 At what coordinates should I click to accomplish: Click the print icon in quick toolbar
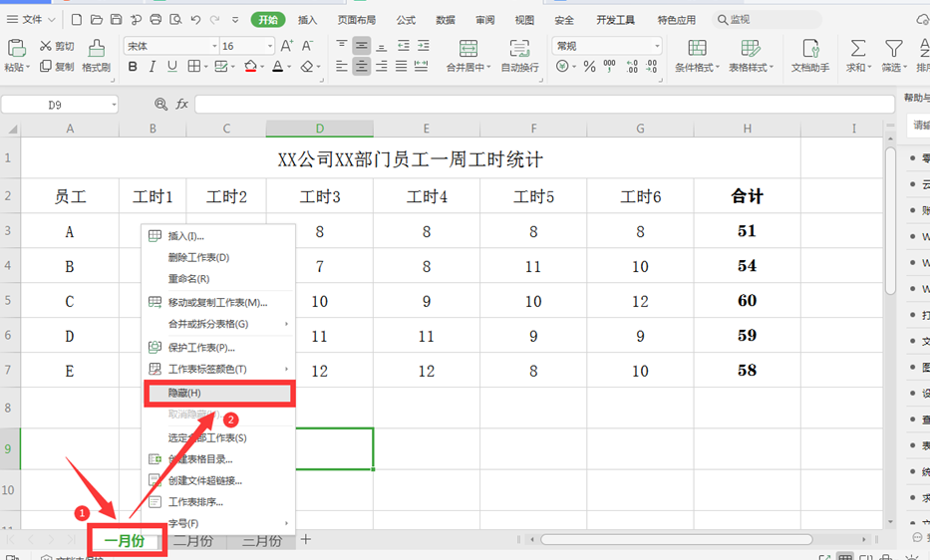pyautogui.click(x=155, y=20)
